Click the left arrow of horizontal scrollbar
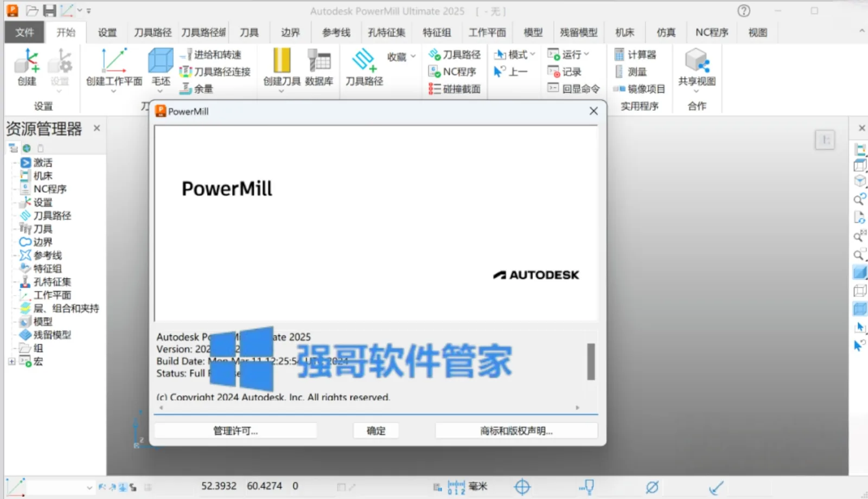 point(161,407)
